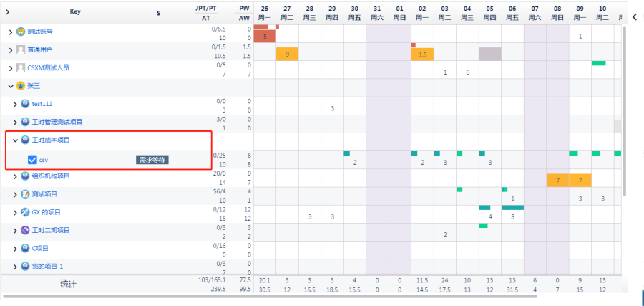Click the 需求等待 status badge
Image resolution: width=644 pixels, height=306 pixels.
pyautogui.click(x=152, y=160)
